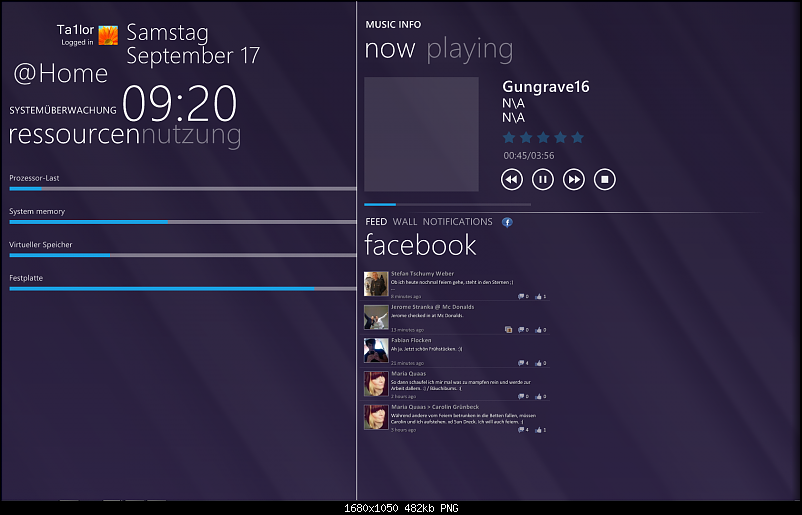802x515 pixels.
Task: Open Jerome Stranka @ Mc Donalds name
Action: click(433, 307)
